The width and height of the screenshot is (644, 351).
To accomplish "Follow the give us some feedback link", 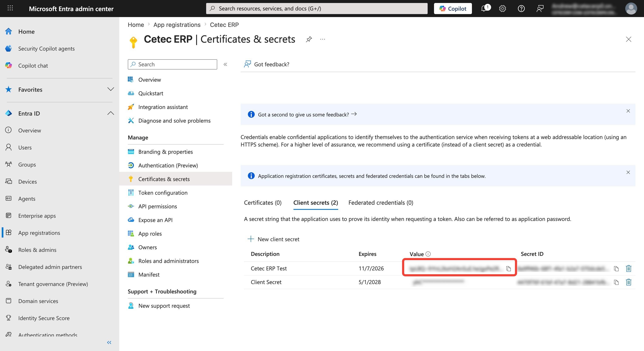I will pos(307,115).
